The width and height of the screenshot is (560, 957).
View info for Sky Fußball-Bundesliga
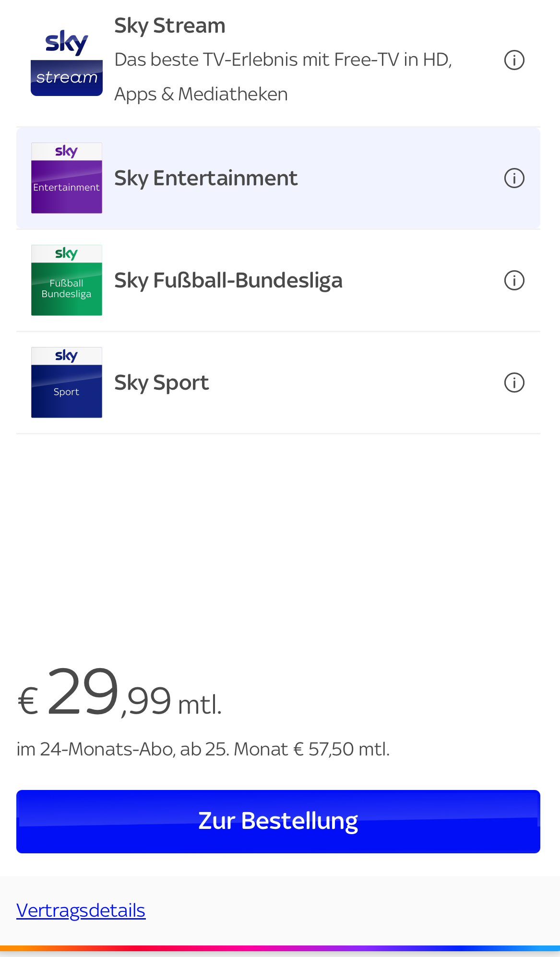[x=514, y=280]
